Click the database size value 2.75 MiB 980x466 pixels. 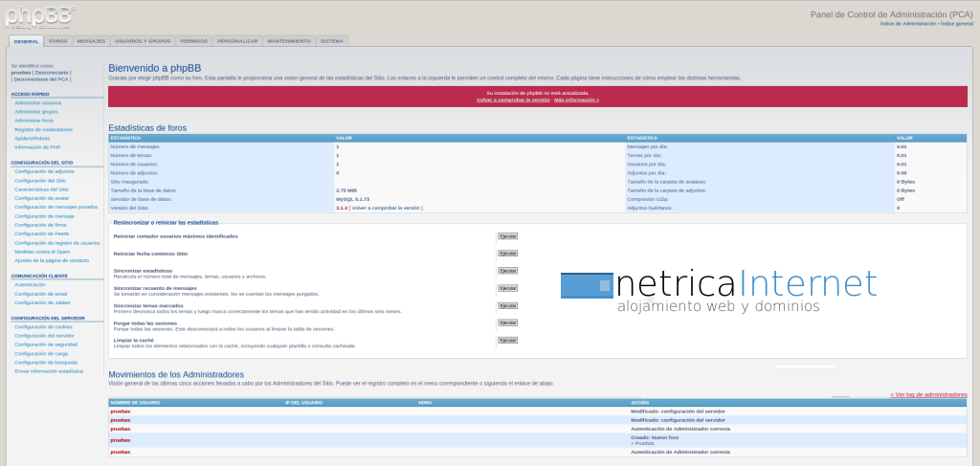coord(346,189)
